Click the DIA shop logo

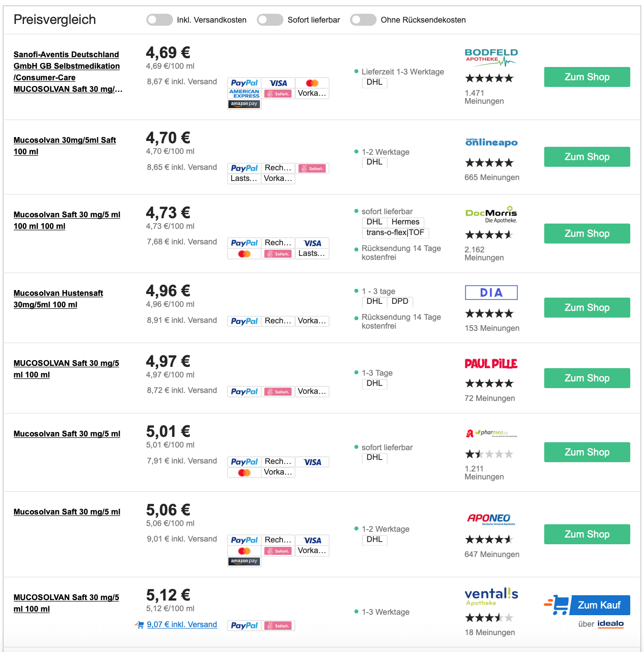click(x=491, y=293)
